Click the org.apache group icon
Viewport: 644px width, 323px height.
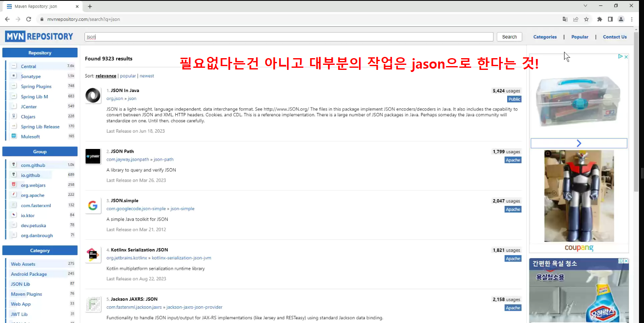[x=14, y=195]
